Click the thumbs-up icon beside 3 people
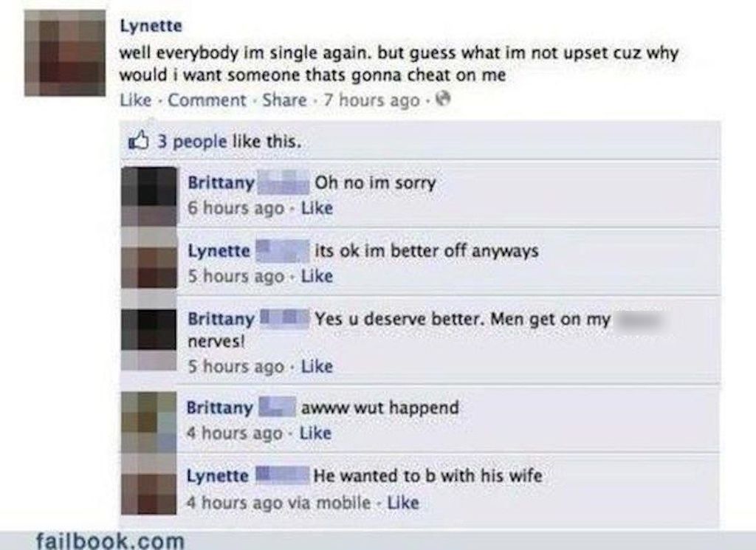The width and height of the screenshot is (756, 550). pos(137,141)
